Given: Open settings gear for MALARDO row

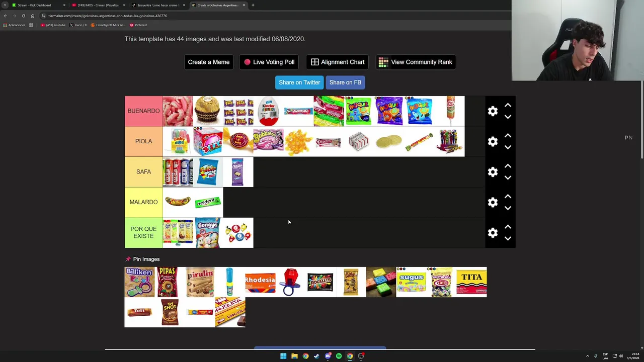Looking at the screenshot, I should 493,203.
